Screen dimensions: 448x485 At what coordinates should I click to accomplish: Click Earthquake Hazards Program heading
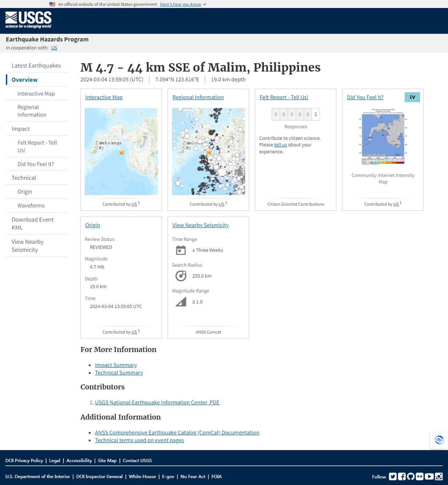click(47, 39)
